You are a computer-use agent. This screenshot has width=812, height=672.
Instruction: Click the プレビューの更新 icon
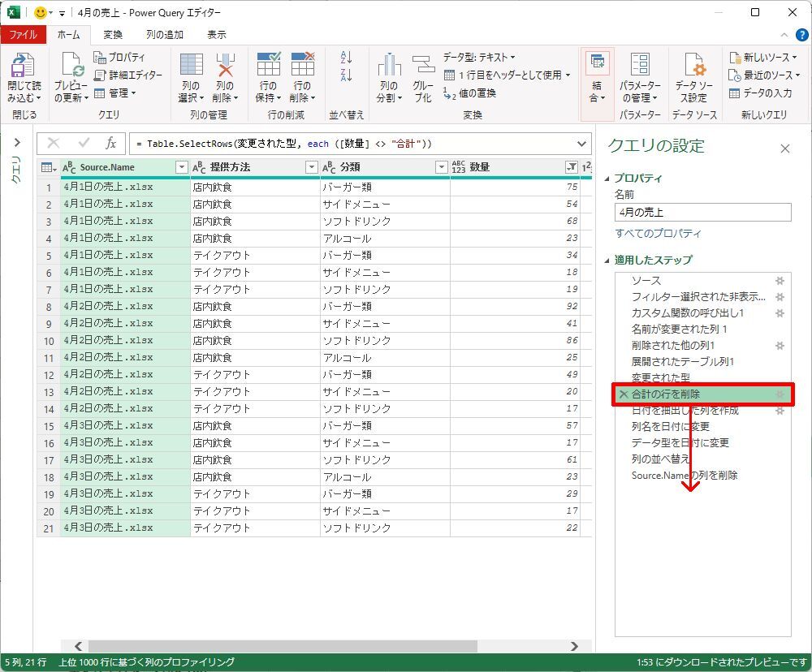71,67
